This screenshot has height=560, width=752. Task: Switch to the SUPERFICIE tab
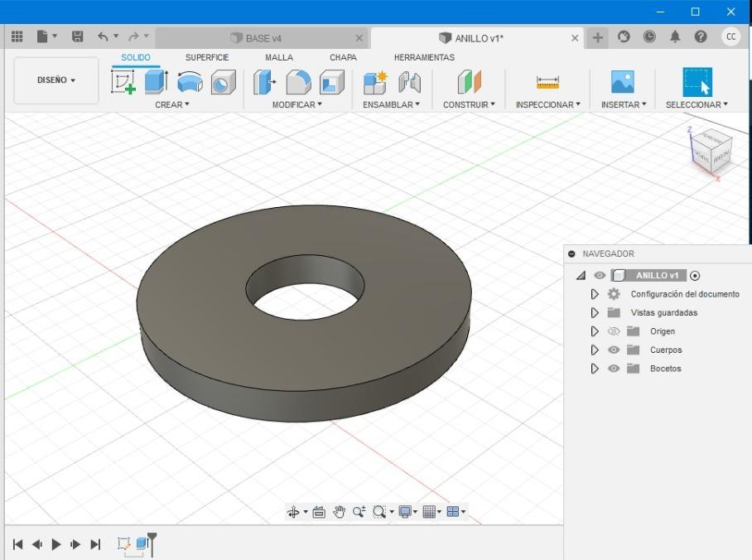[207, 58]
